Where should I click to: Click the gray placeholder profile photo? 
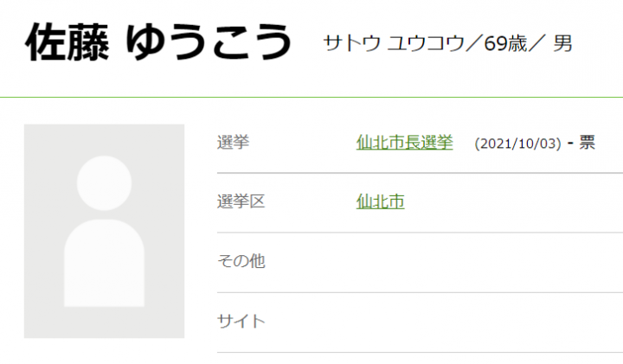[104, 231]
